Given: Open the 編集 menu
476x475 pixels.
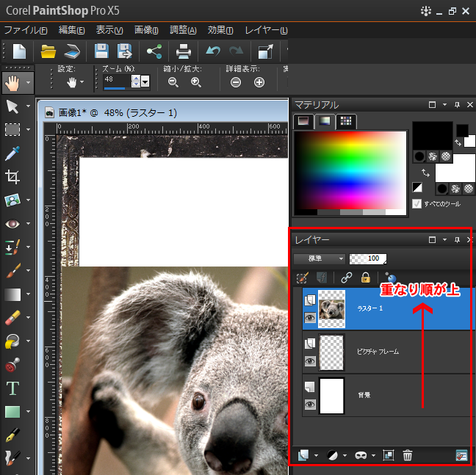Looking at the screenshot, I should (x=72, y=30).
